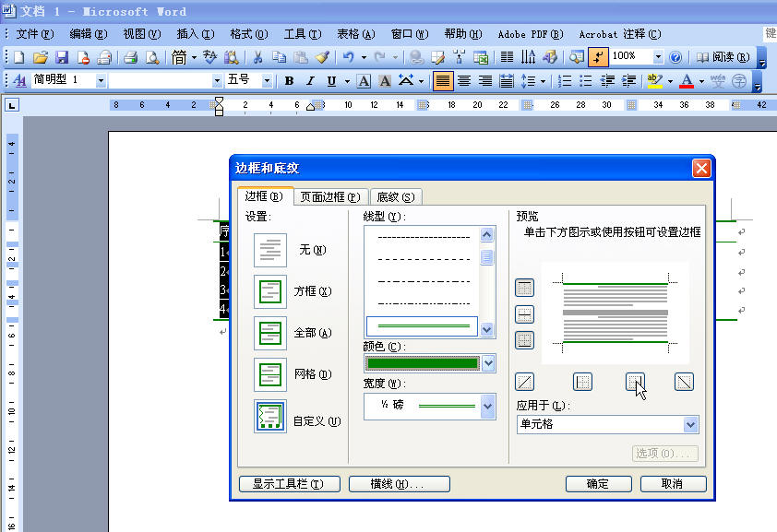Open the border width (宽度) dropdown

(x=487, y=407)
